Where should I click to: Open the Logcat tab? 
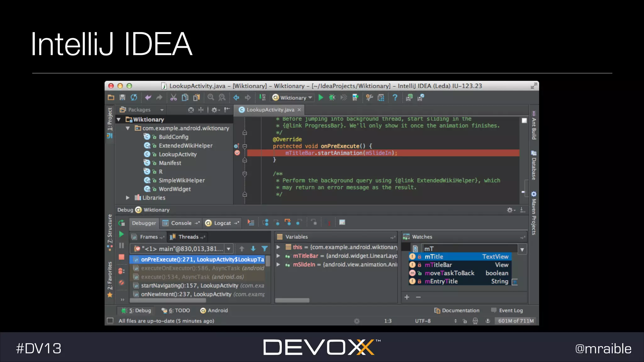pyautogui.click(x=222, y=223)
